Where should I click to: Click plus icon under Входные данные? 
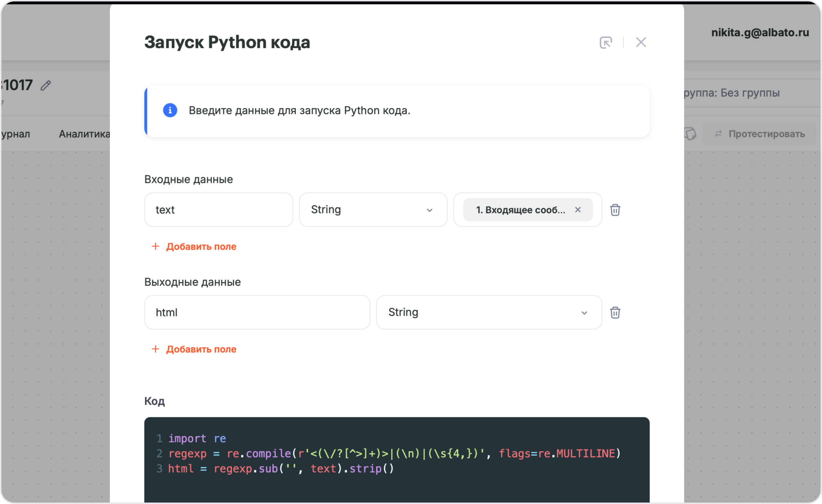[x=155, y=246]
